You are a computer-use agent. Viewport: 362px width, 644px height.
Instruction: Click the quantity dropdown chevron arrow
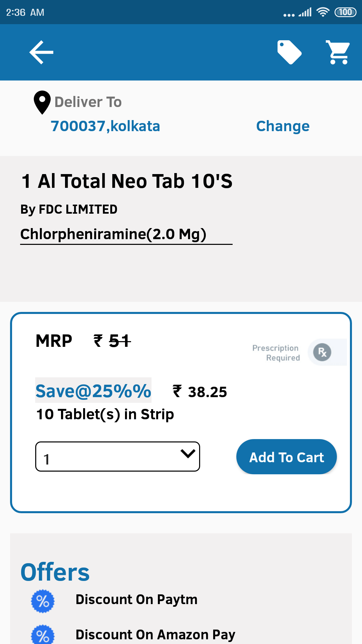(x=188, y=453)
